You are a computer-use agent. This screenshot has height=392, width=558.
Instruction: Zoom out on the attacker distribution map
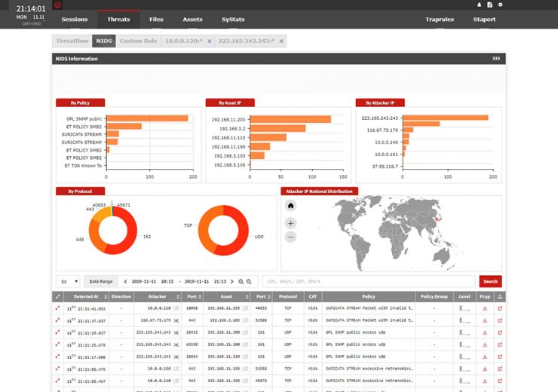point(291,237)
